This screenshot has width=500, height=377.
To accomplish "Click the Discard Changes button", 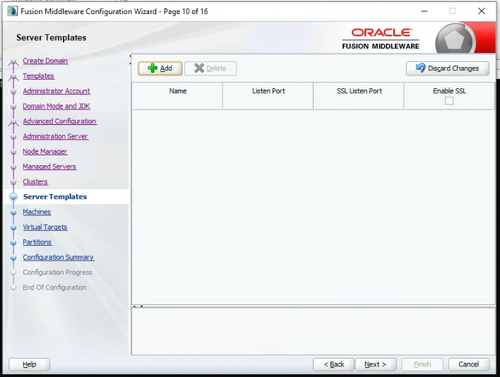I will tap(447, 68).
